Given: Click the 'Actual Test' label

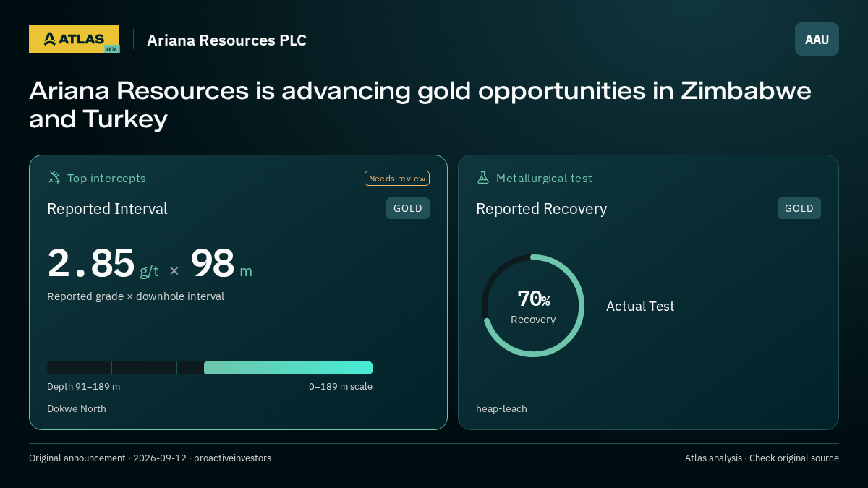Looking at the screenshot, I should coord(640,306).
